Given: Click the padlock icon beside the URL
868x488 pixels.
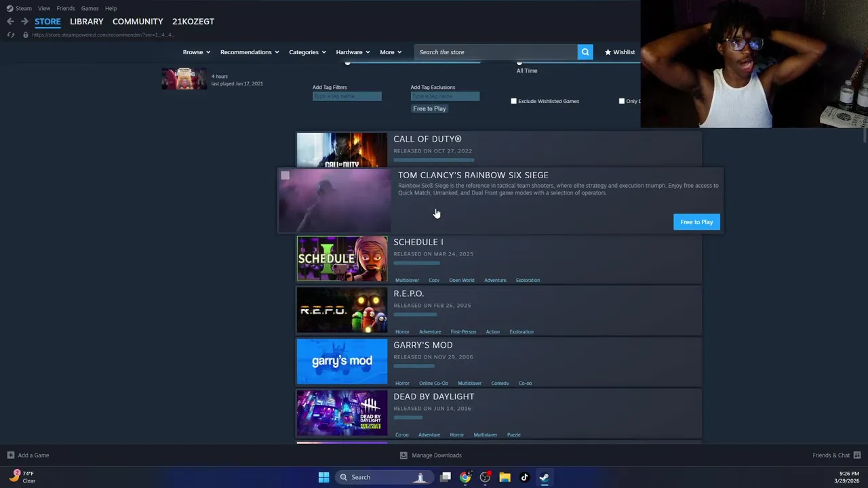Looking at the screenshot, I should pos(25,35).
